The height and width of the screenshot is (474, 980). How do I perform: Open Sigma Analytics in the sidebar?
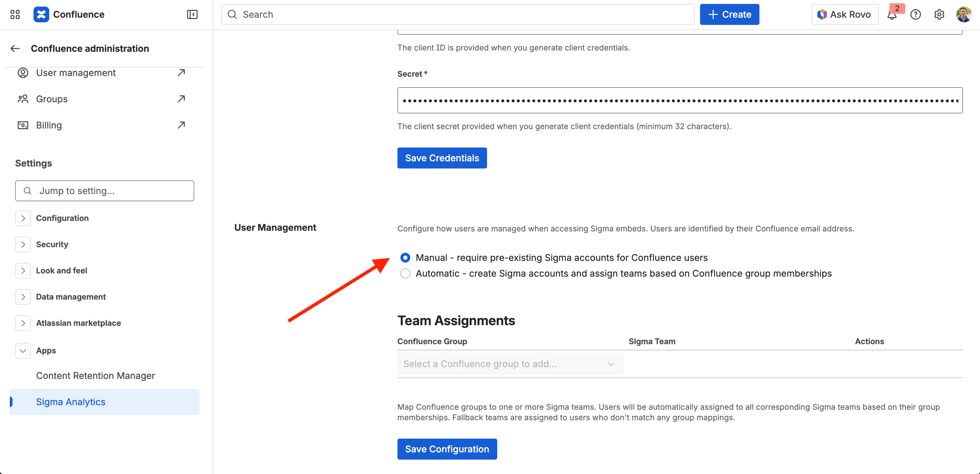71,402
